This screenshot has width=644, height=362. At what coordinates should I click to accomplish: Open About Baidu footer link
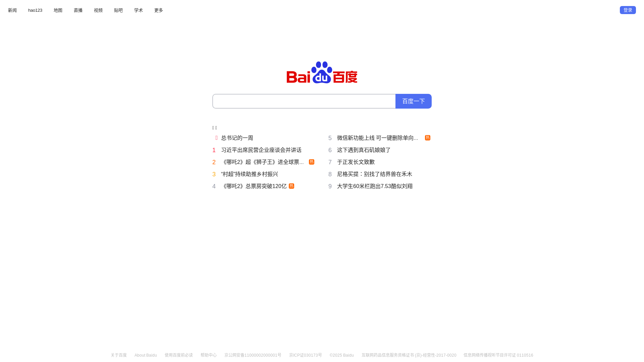[x=146, y=355]
